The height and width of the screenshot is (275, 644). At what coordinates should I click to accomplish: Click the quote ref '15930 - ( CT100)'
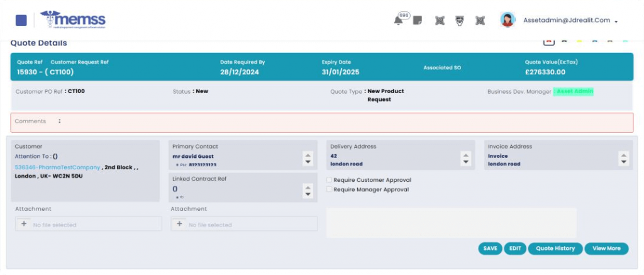[45, 72]
